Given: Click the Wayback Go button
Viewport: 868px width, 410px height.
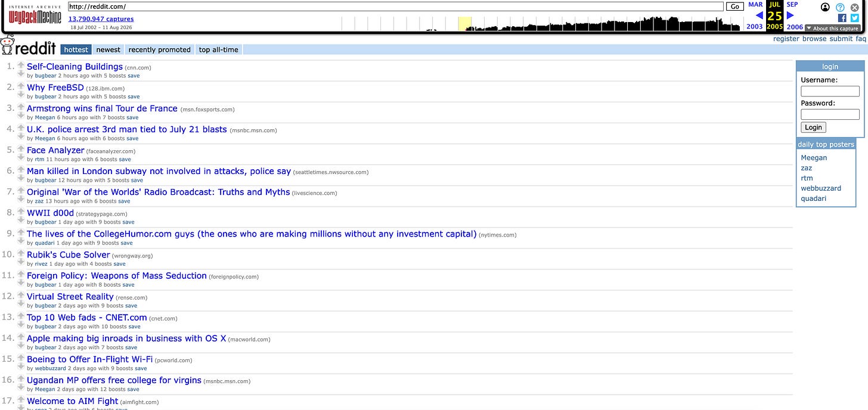Looking at the screenshot, I should (734, 7).
